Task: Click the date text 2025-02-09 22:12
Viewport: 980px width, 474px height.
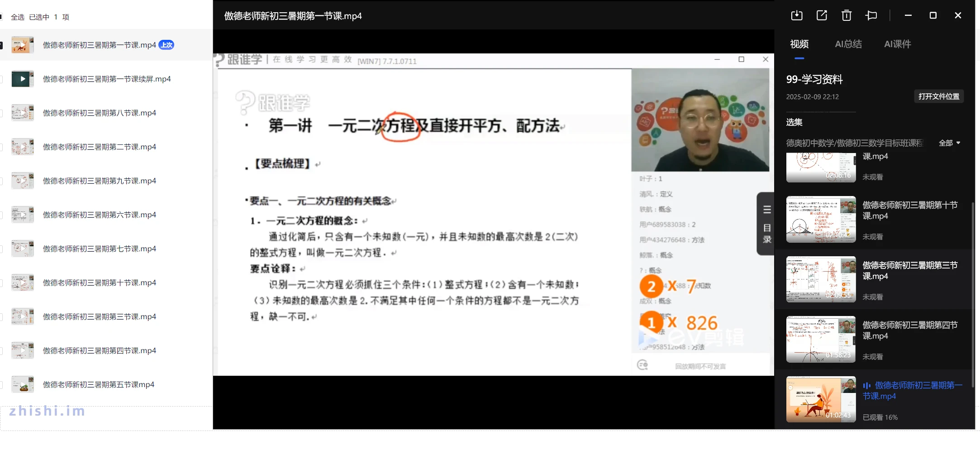Action: [x=812, y=97]
